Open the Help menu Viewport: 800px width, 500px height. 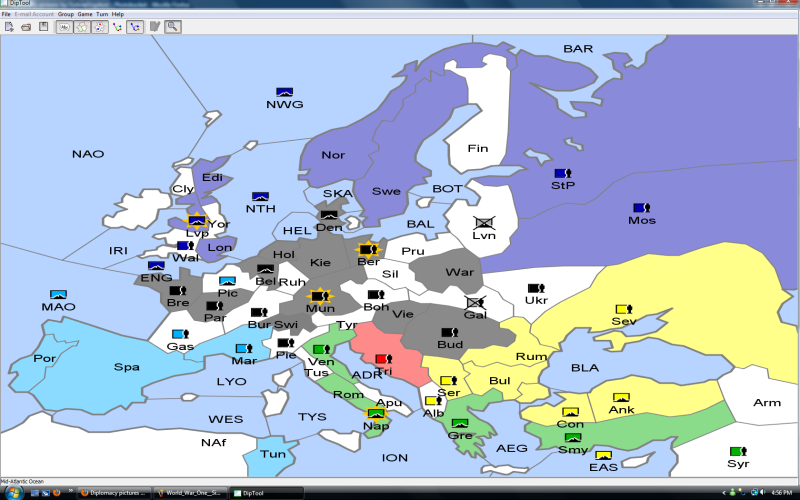[118, 14]
